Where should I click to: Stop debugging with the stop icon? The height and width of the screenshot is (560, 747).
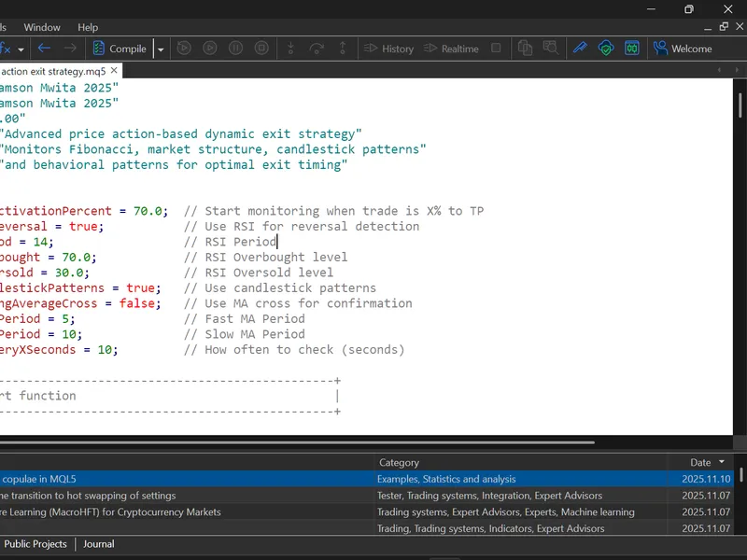click(x=261, y=49)
